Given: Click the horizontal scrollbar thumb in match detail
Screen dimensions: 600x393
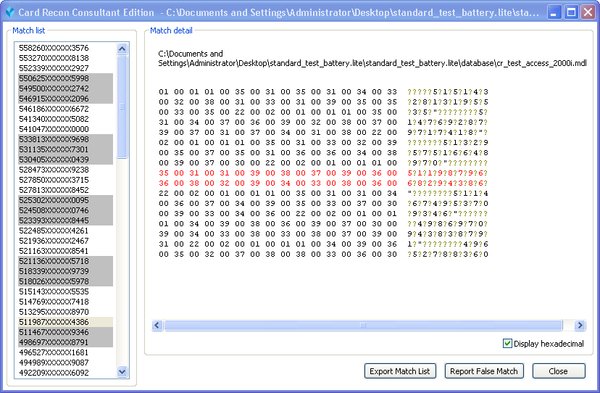Looking at the screenshot, I should [364, 325].
